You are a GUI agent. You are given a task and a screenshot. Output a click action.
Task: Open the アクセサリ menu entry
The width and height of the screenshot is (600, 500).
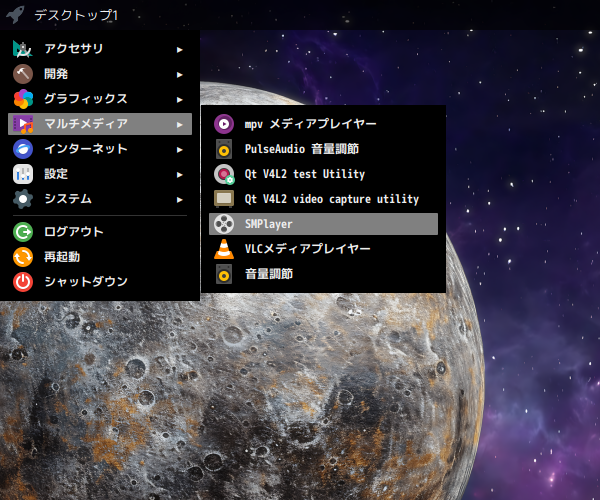tap(100, 49)
